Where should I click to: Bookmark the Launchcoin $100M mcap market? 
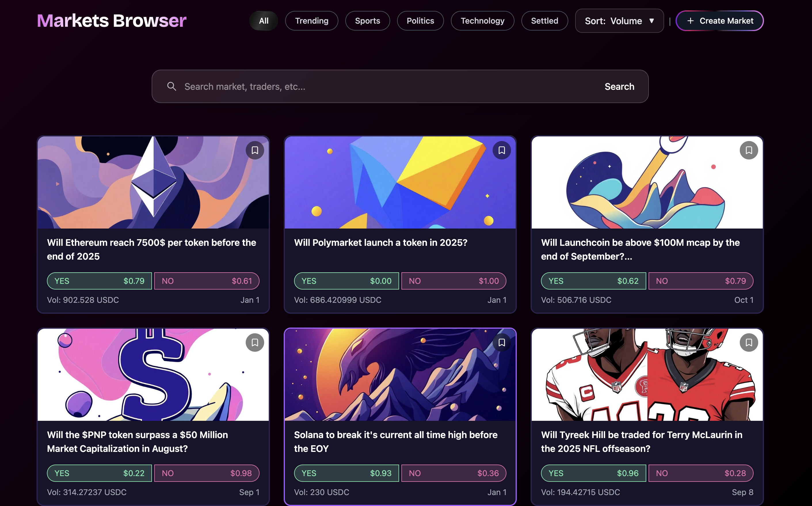click(x=749, y=150)
